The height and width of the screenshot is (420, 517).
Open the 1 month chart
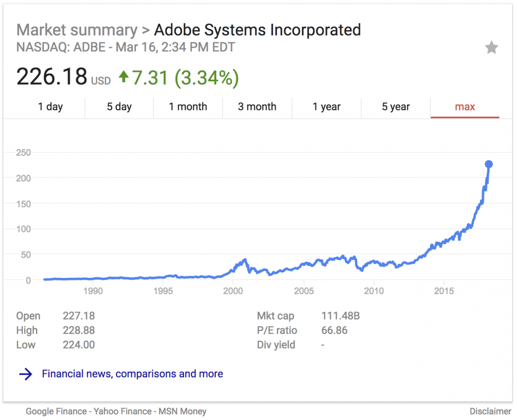(188, 107)
